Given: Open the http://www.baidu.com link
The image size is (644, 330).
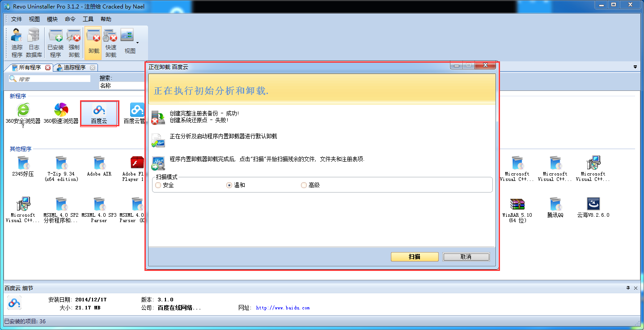Looking at the screenshot, I should coord(283,308).
